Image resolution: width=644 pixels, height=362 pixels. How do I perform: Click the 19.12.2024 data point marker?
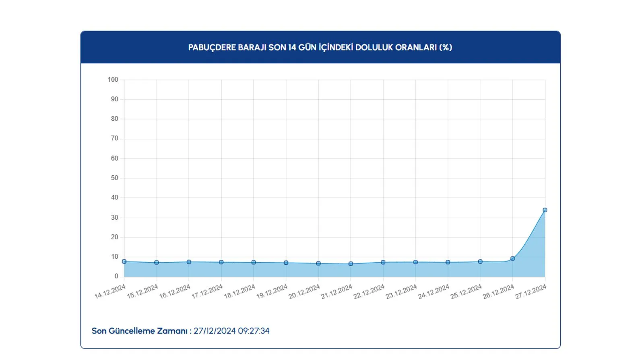(x=286, y=263)
